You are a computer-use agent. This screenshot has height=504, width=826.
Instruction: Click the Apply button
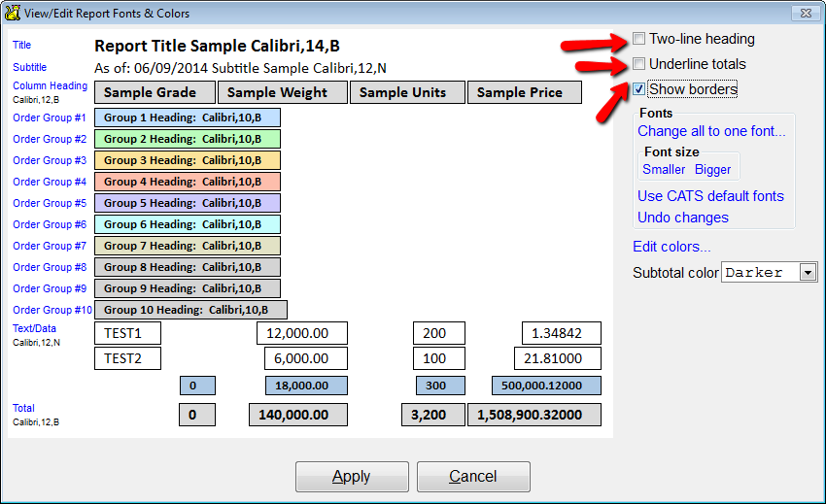352,477
